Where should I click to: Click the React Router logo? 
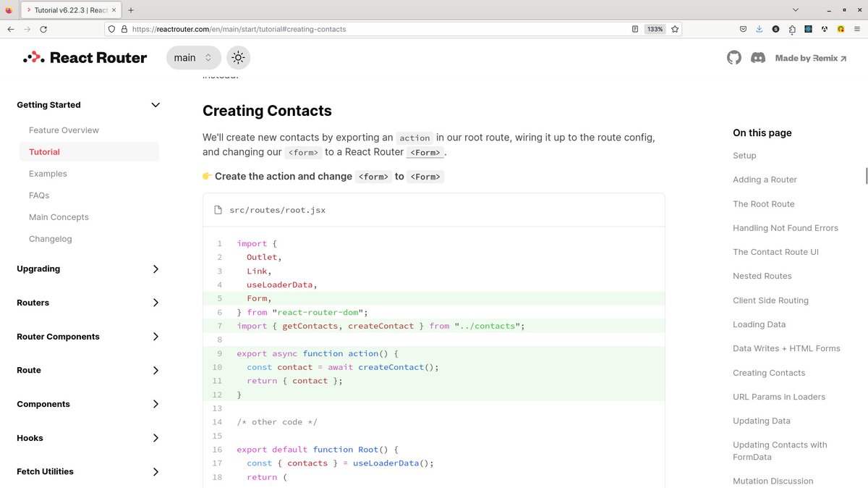tap(85, 58)
